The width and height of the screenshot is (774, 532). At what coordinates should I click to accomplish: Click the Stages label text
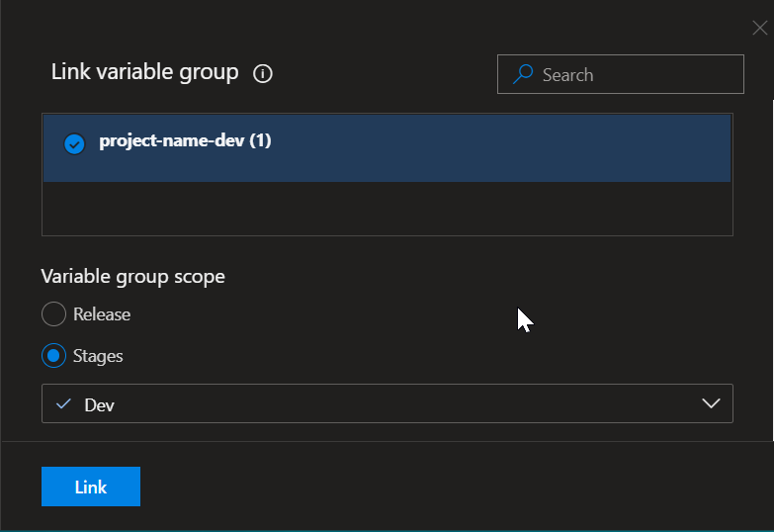98,356
